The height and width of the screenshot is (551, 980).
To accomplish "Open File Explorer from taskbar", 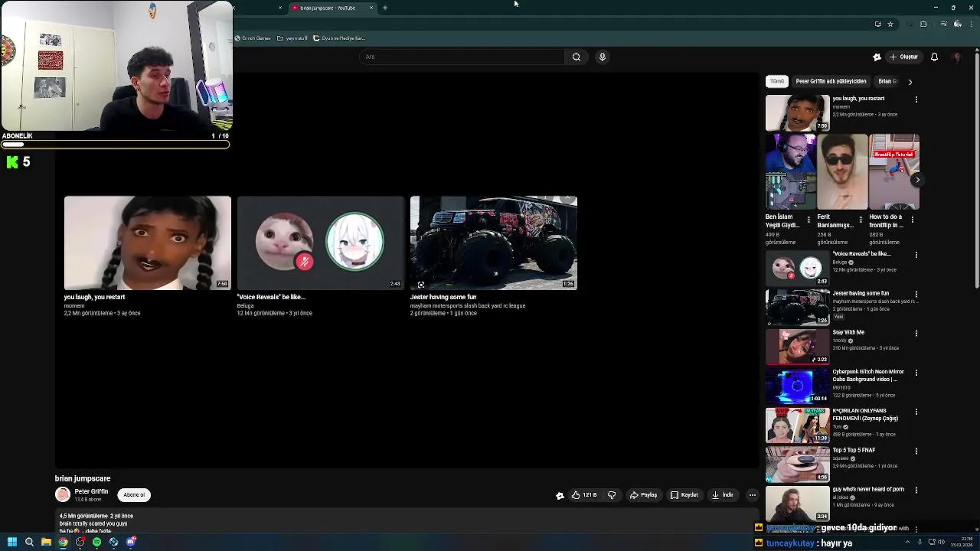I will click(46, 542).
